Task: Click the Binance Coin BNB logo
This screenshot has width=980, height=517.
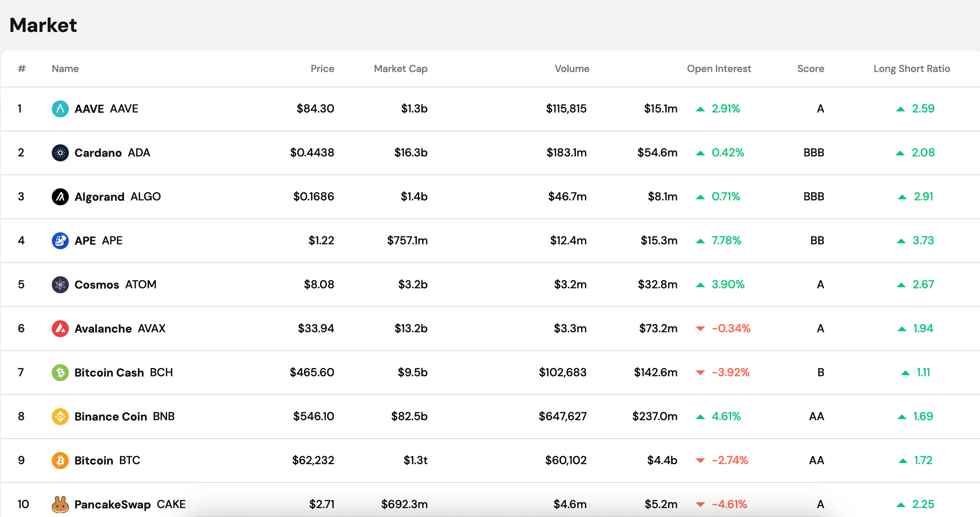Action: coord(60,417)
